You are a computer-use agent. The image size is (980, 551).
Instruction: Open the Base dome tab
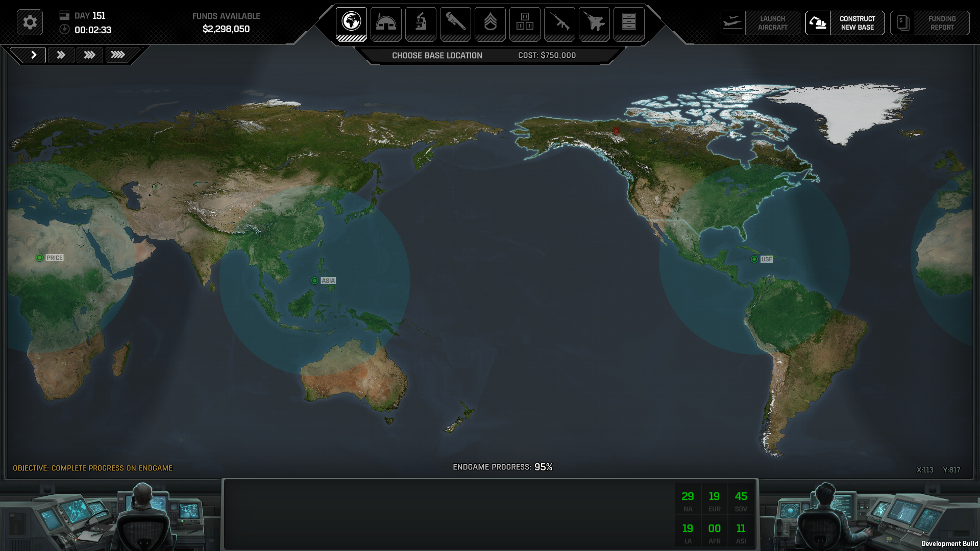click(x=386, y=24)
